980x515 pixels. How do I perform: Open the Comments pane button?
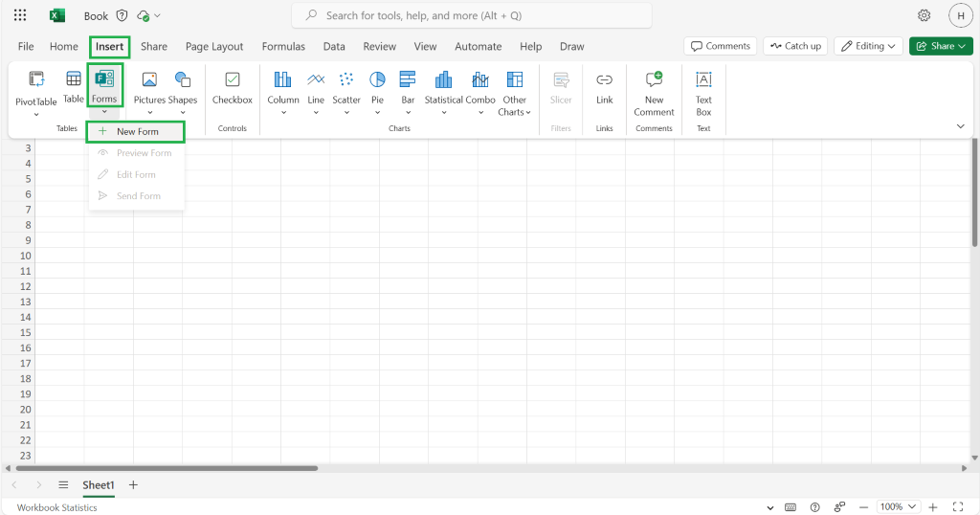point(721,46)
